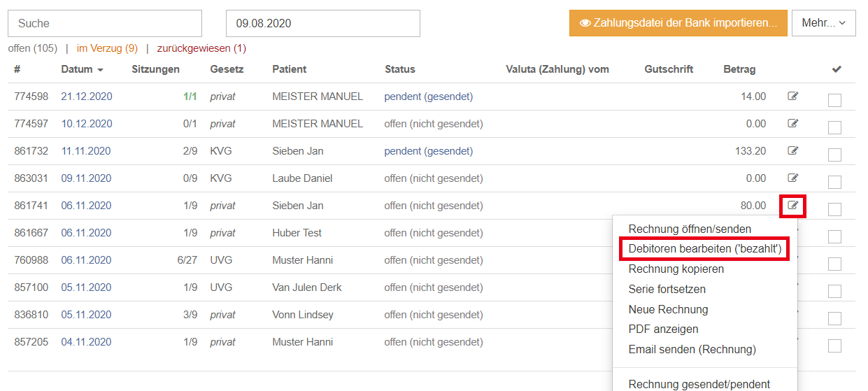Click eye icon on bank import button
The height and width of the screenshot is (391, 868).
(x=585, y=23)
